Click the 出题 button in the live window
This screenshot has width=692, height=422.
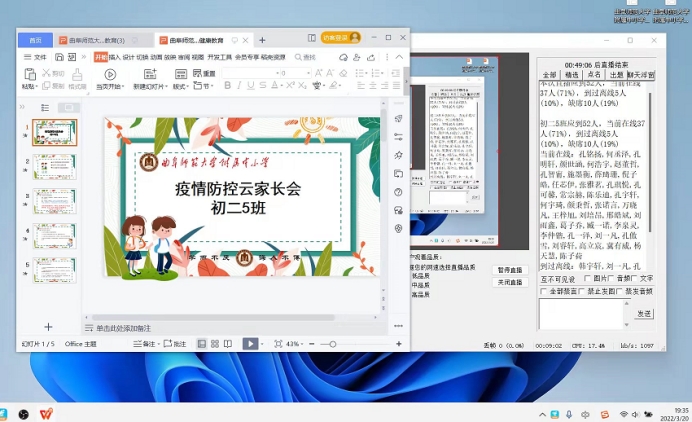click(x=617, y=75)
